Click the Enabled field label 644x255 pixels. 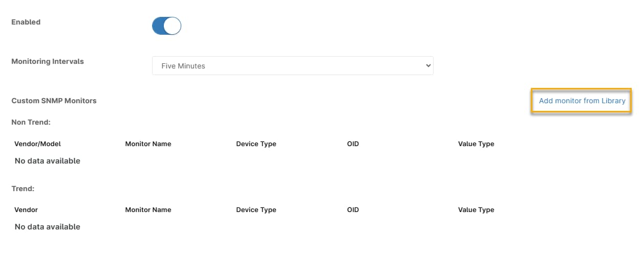[x=26, y=22]
